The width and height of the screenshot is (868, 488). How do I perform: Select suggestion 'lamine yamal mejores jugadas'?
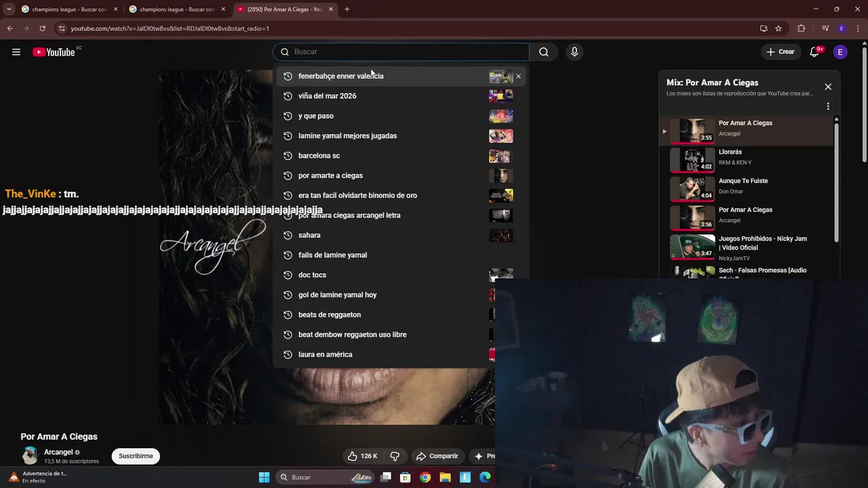point(400,136)
